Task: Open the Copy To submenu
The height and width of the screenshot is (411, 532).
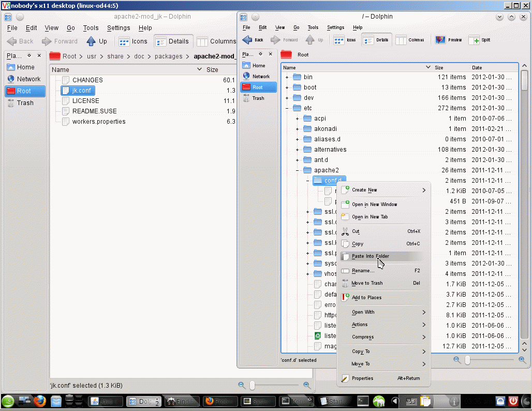Action: tap(383, 351)
